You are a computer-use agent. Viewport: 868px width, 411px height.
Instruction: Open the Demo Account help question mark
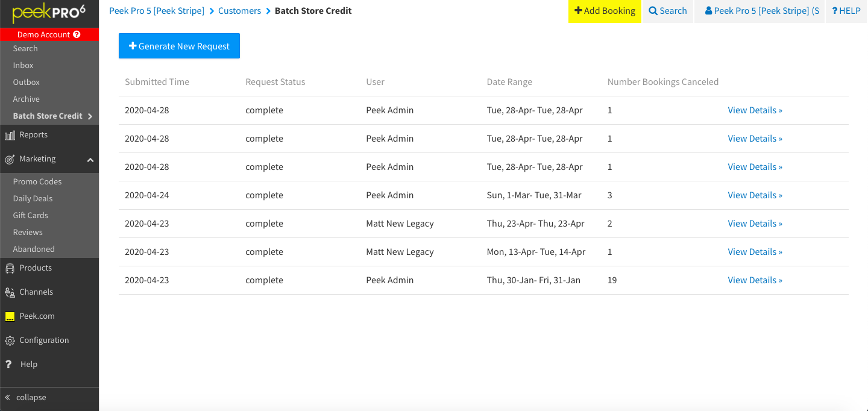77,34
